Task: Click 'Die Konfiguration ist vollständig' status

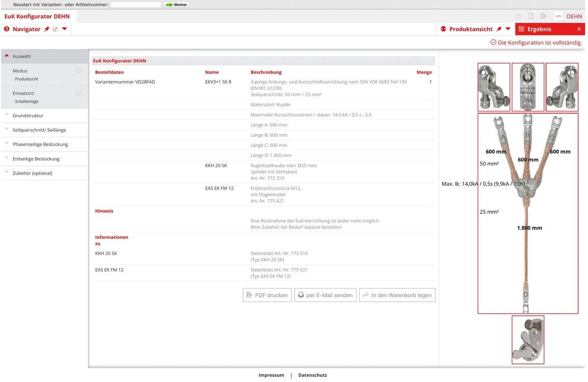Action: (536, 43)
